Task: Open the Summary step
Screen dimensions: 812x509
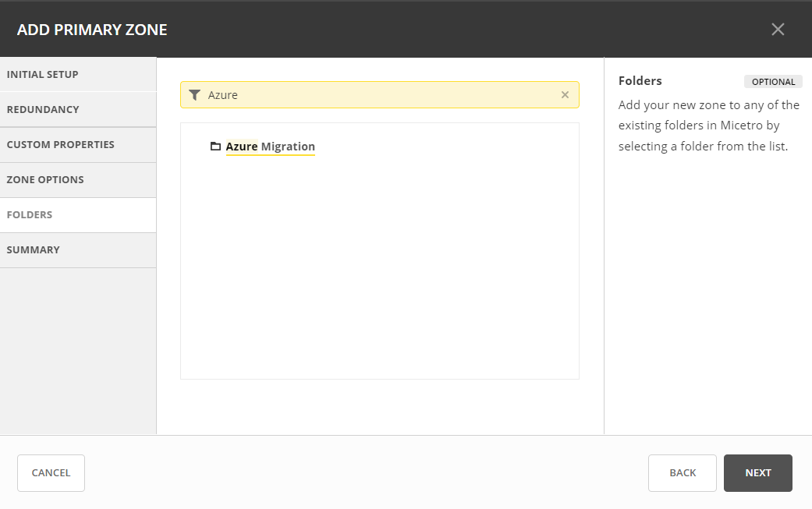Action: tap(78, 250)
